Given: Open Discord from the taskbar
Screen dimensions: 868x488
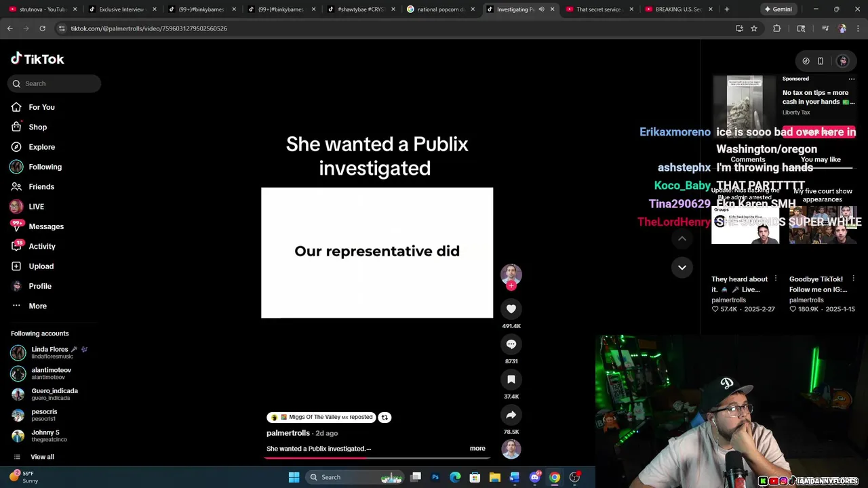Looking at the screenshot, I should tap(534, 477).
